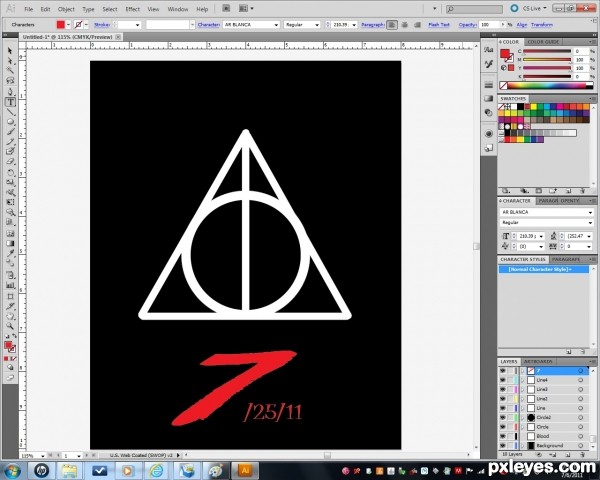This screenshot has height=480, width=600.
Task: Open the Transparency panel icon in dock
Action: pos(489,113)
